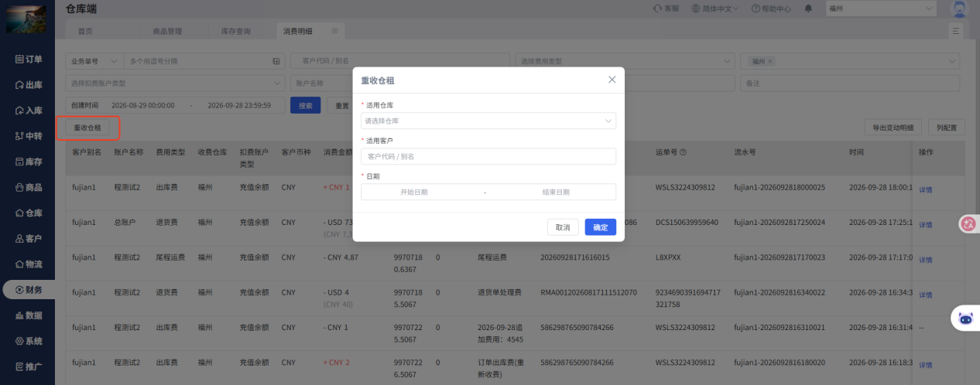980x385 pixels.
Task: Open the blue robot assistant icon
Action: 965,318
